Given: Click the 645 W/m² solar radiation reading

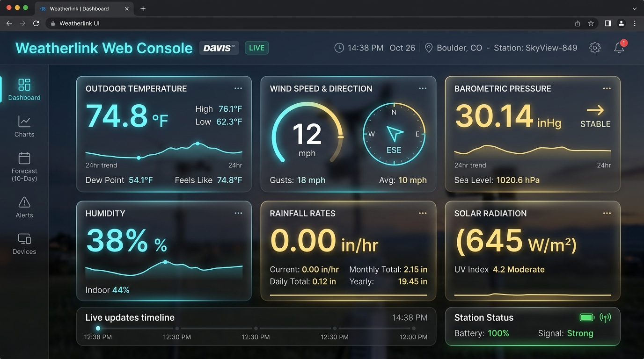Looking at the screenshot, I should tap(516, 241).
